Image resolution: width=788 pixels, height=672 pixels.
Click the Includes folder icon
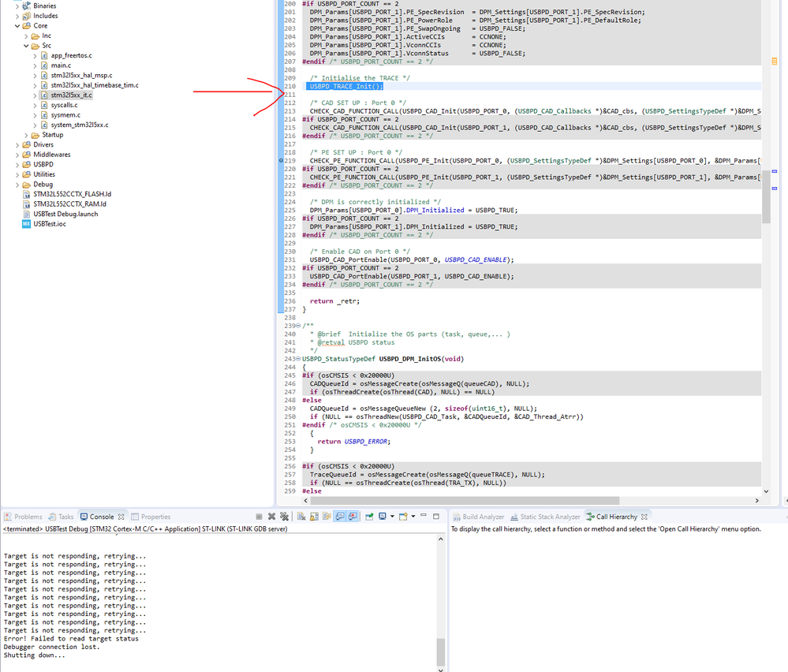(26, 16)
